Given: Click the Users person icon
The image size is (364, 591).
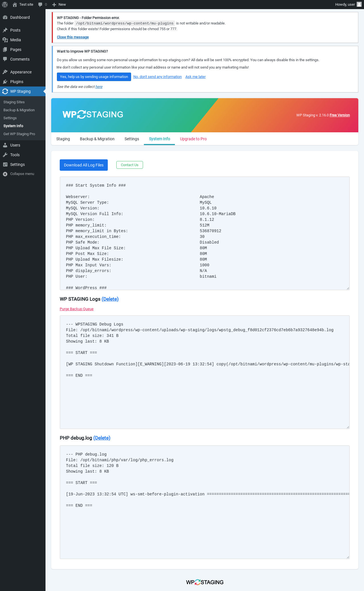Looking at the screenshot, I should point(5,145).
